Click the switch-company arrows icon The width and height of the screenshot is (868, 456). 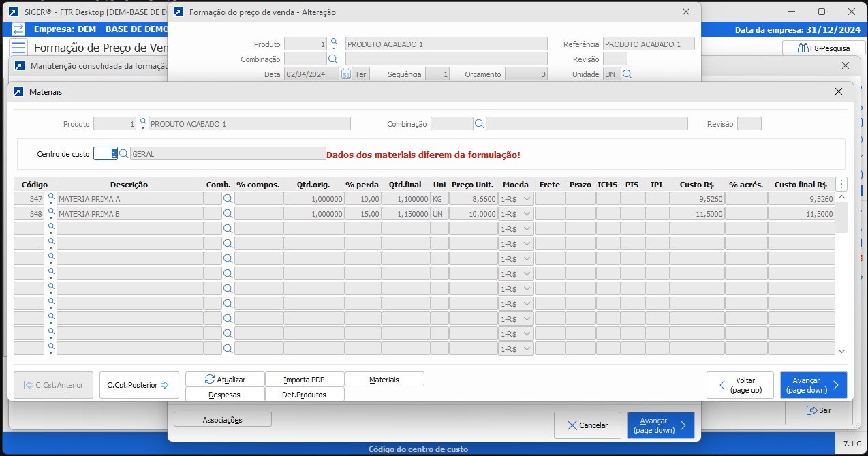(18, 29)
